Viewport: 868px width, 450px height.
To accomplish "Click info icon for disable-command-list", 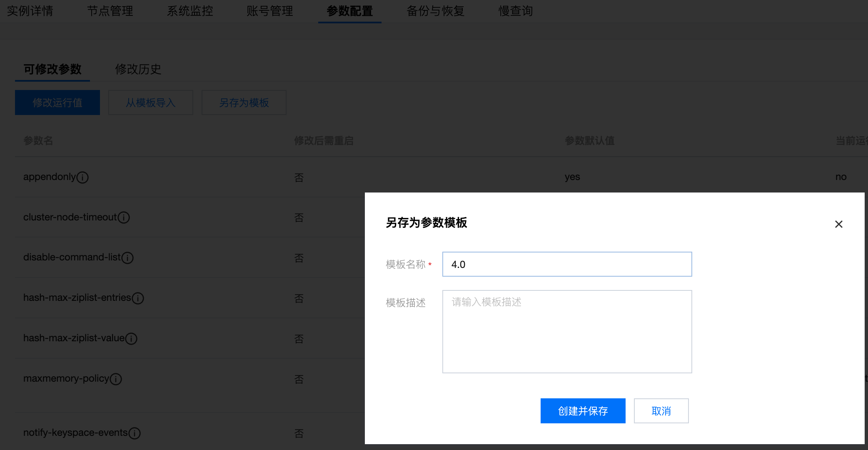I will tap(127, 258).
